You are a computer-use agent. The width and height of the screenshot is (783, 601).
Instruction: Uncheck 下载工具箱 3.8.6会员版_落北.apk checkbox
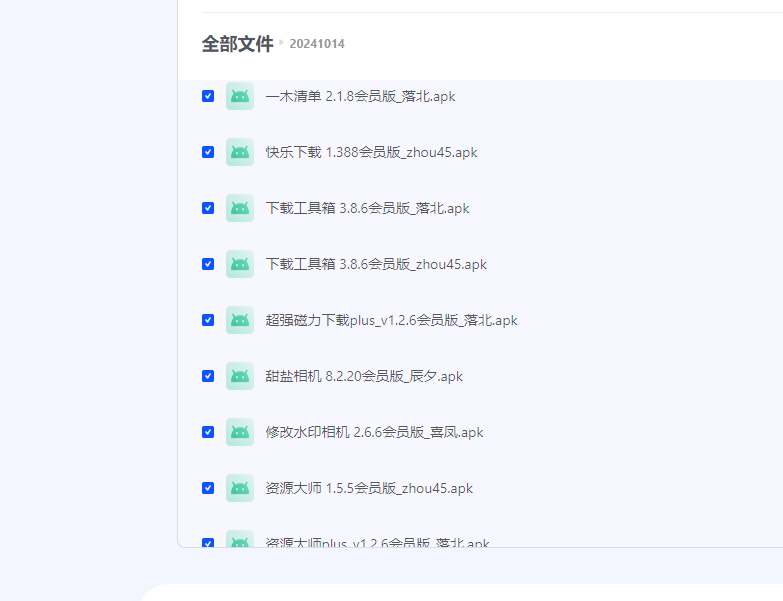208,208
